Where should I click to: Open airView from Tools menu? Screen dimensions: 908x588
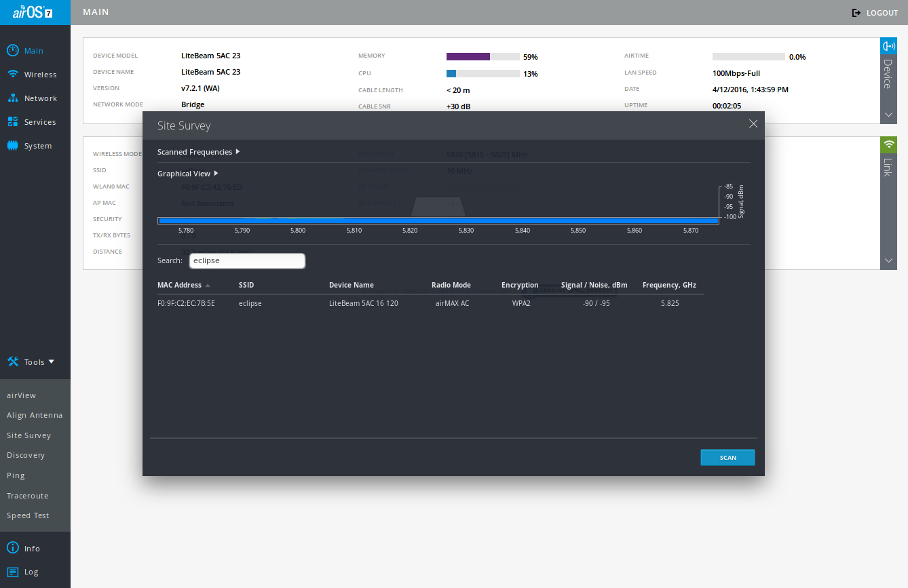pos(21,395)
